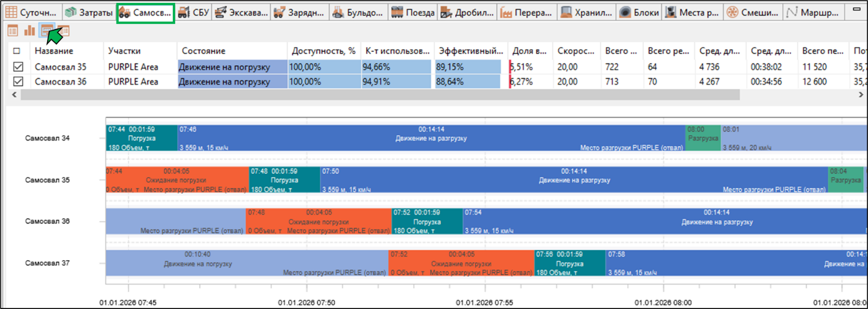The image size is (868, 309).
Task: Open the Бульдо... bulldozers tab
Action: (359, 13)
